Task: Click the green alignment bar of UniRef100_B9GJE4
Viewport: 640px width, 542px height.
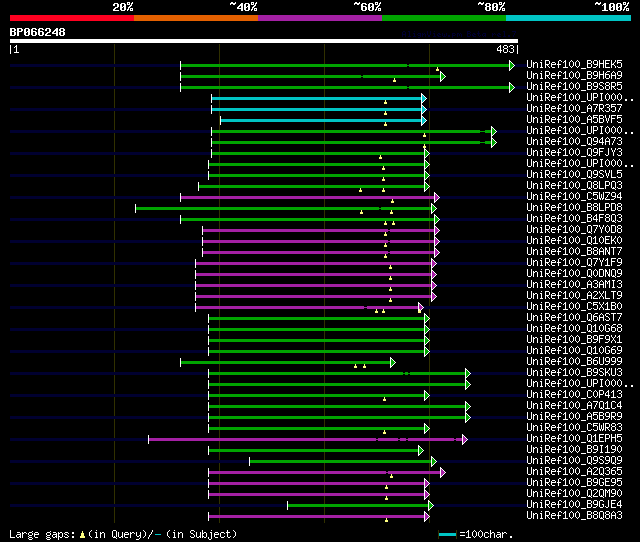Action: 358,506
